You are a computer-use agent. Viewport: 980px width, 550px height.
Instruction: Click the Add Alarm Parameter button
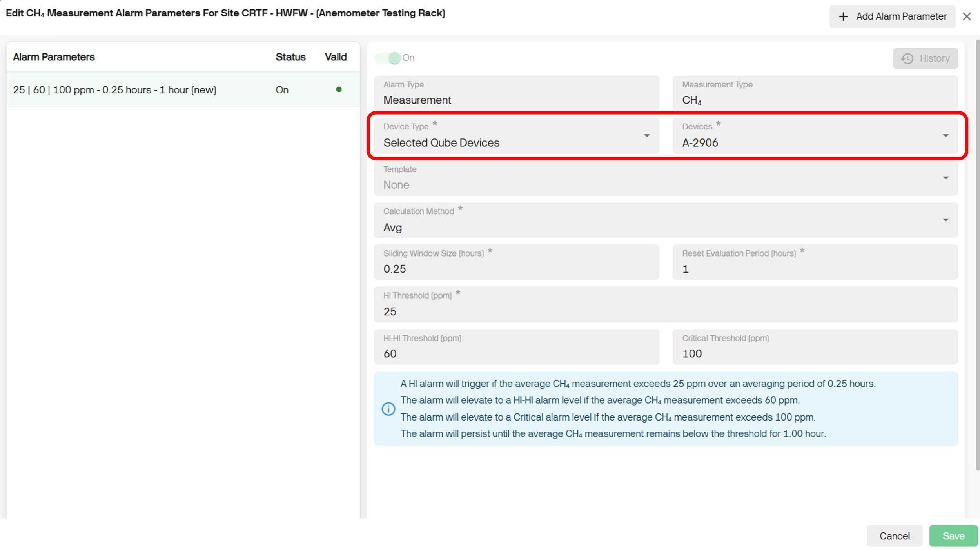tap(892, 16)
